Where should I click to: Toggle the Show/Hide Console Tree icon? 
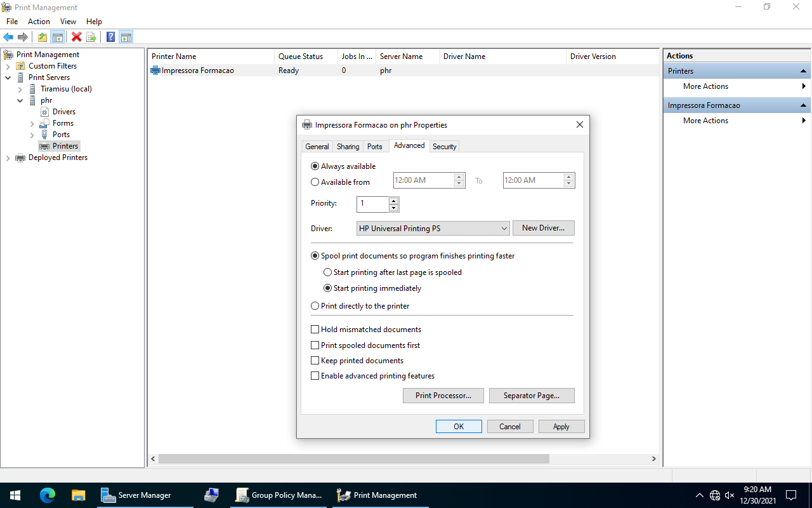[58, 37]
